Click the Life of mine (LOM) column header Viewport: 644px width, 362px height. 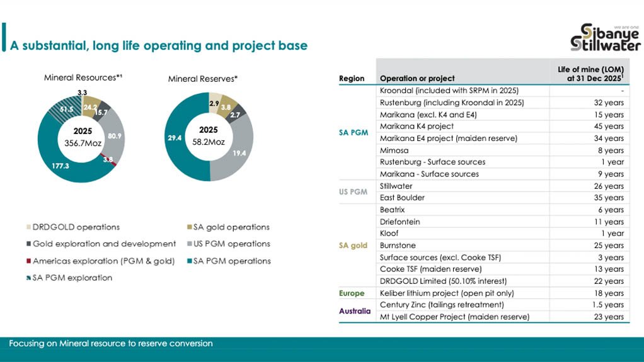pyautogui.click(x=590, y=73)
